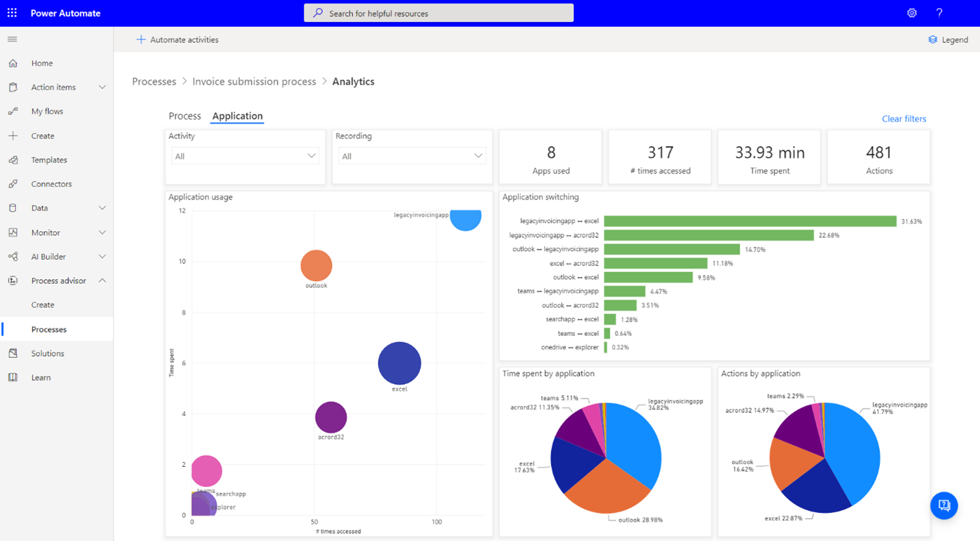This screenshot has width=980, height=541.
Task: Click the Learn book icon
Action: (13, 377)
